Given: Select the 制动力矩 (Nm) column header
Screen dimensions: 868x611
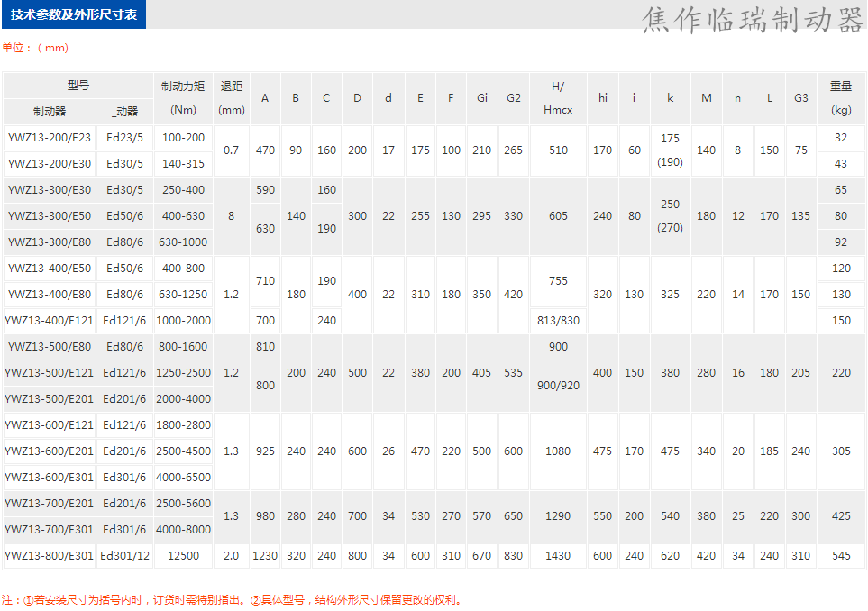Looking at the screenshot, I should (183, 98).
